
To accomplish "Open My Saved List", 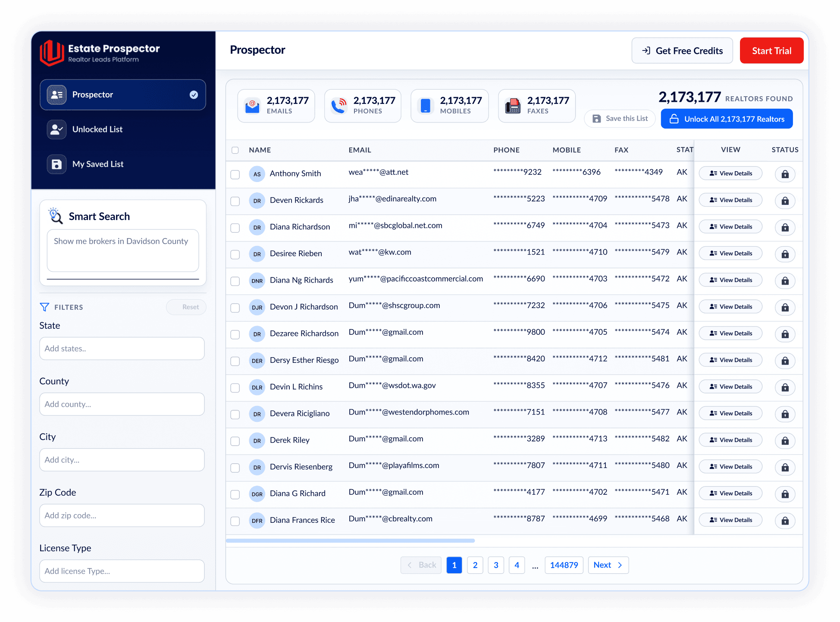I will coord(98,164).
